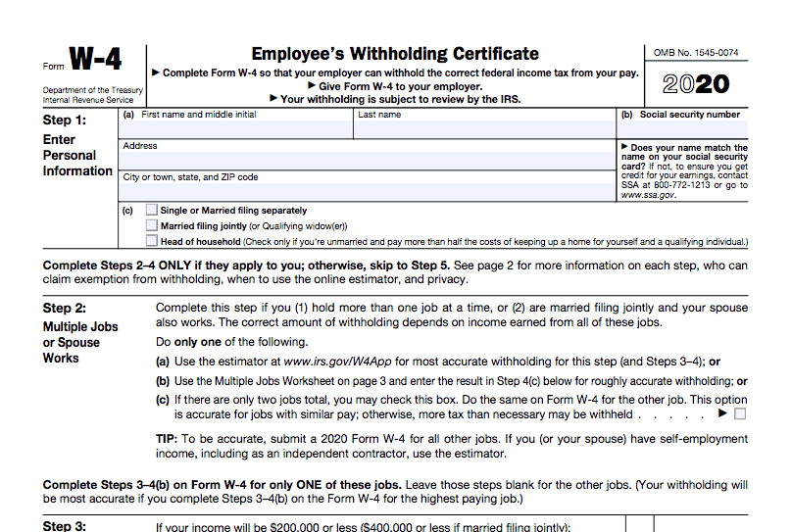
Task: Click 'Complete Steps 3–4(b)' instruction
Action: [395, 492]
